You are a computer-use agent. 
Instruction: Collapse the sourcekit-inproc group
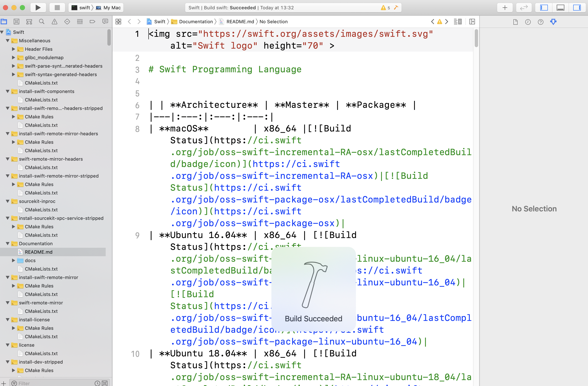coord(8,201)
